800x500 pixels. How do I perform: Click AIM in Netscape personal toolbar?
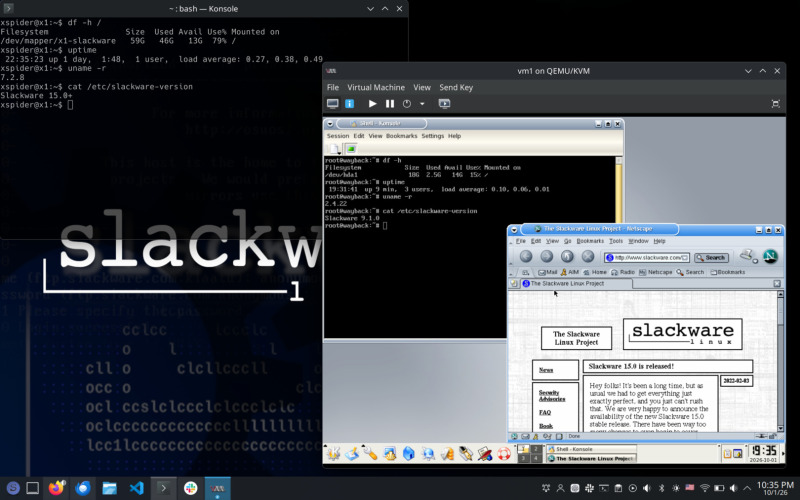(569, 272)
